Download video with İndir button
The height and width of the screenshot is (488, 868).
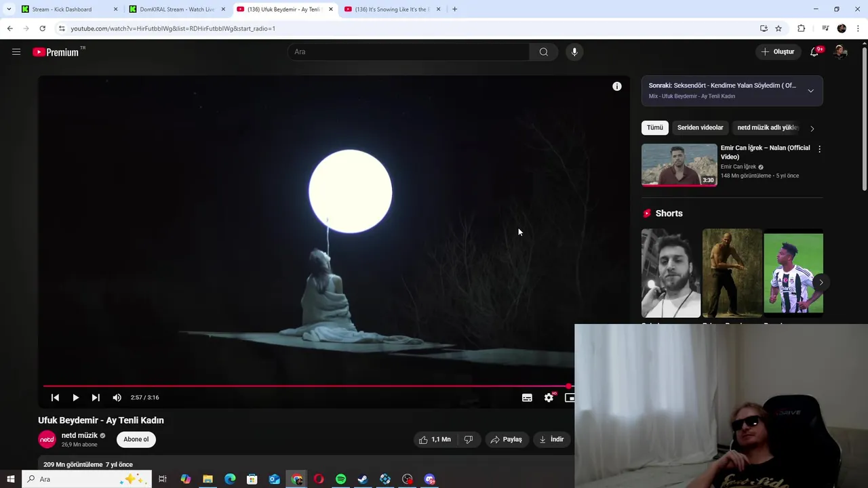click(x=551, y=439)
